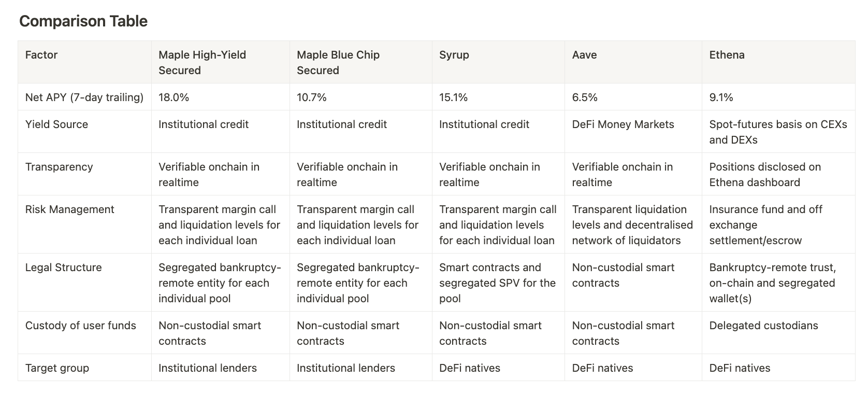This screenshot has height=393, width=868.
Task: Click the Maple Blue Chip Secured header
Action: pos(338,63)
